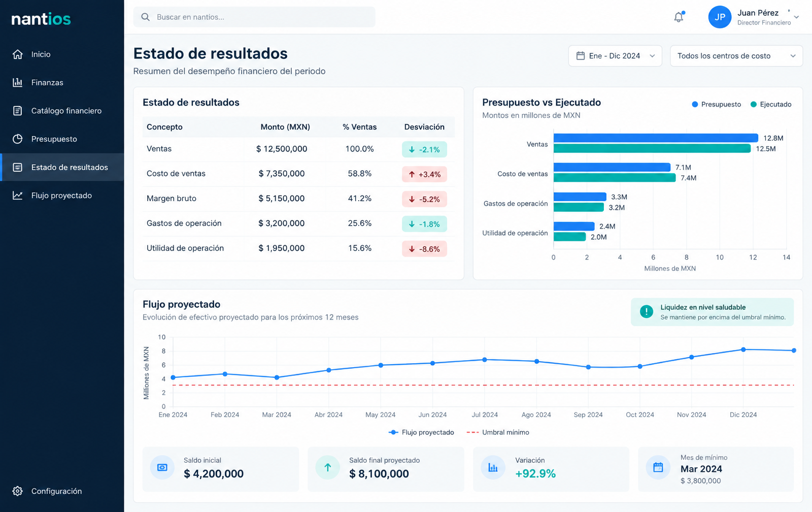Click the $ 4,200,000 Saldo inicial value
This screenshot has height=512, width=812.
pos(214,474)
